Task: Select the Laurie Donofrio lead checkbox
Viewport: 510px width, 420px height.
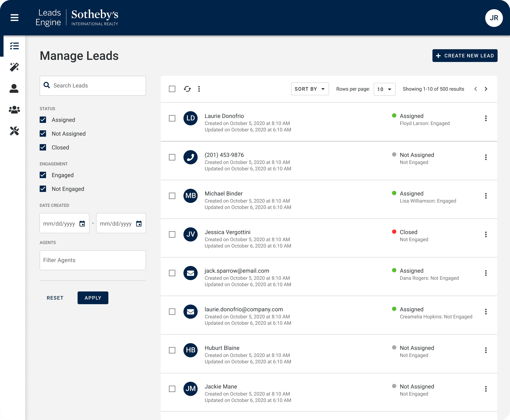Action: coord(172,118)
